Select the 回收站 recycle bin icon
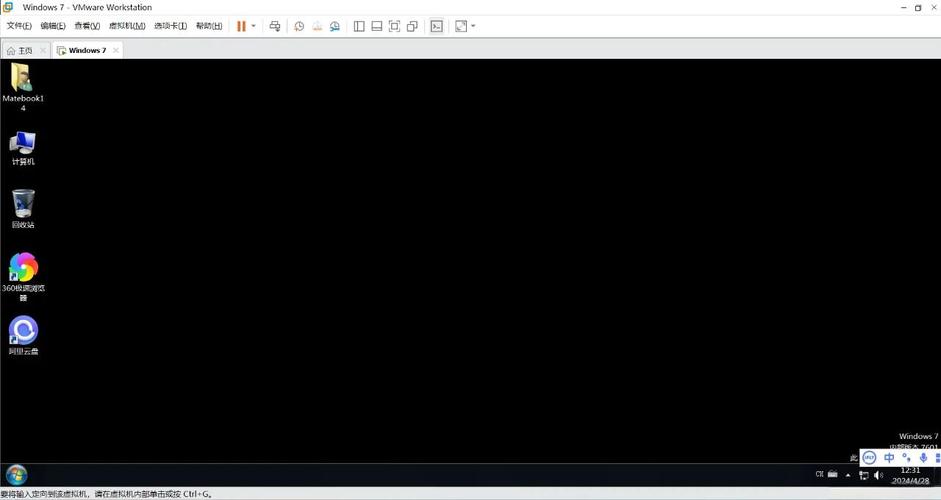 (23, 208)
